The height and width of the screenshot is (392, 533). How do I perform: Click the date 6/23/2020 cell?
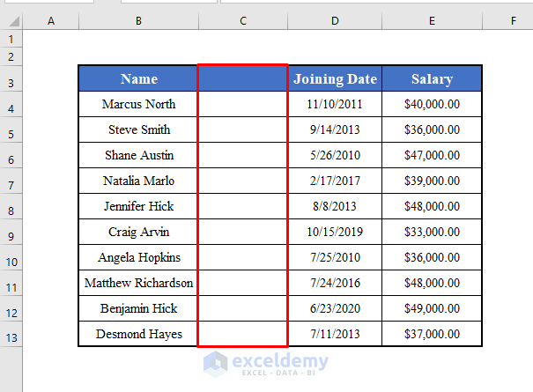[335, 308]
